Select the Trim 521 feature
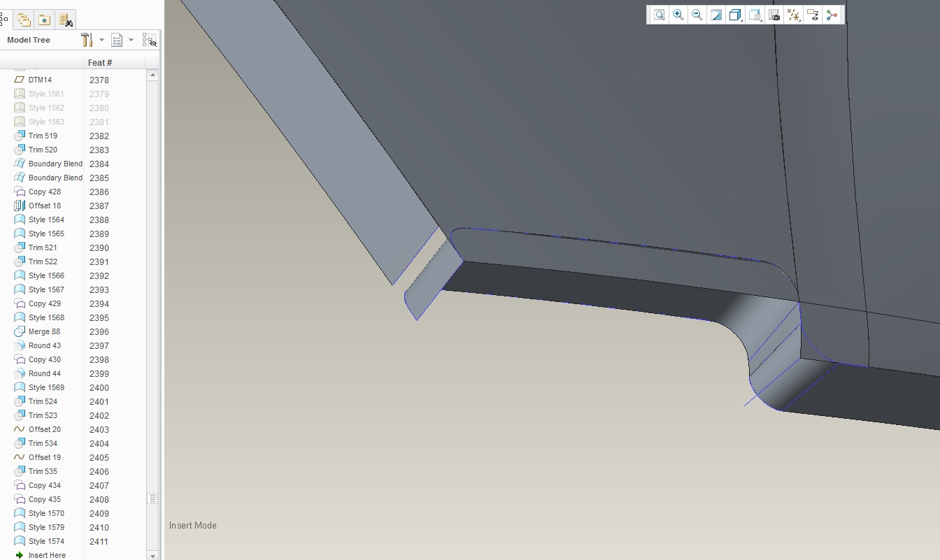This screenshot has height=560, width=940. tap(43, 247)
